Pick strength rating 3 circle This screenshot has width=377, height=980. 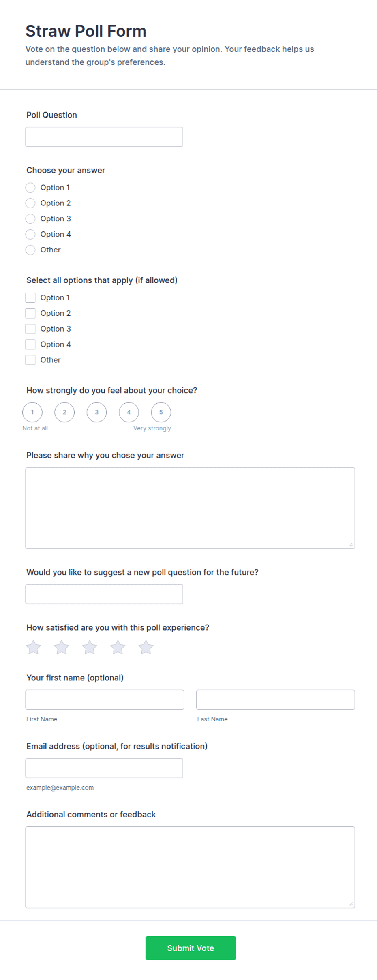pyautogui.click(x=96, y=412)
